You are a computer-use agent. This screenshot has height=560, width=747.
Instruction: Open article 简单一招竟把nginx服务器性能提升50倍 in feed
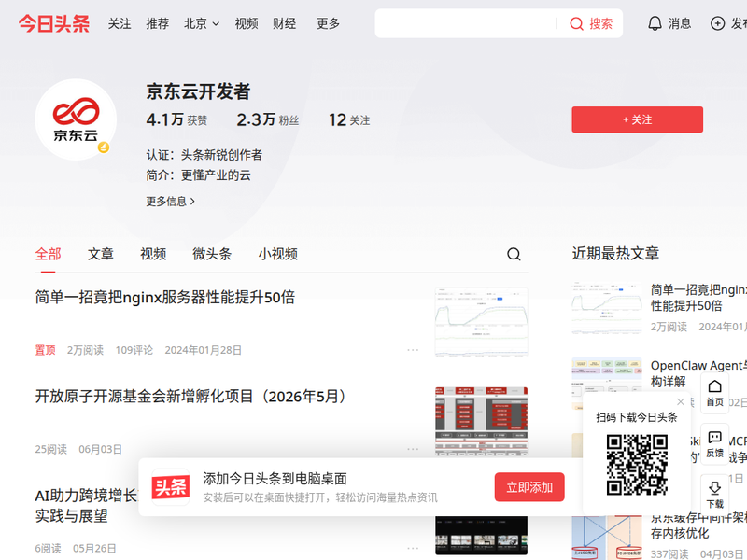165,297
